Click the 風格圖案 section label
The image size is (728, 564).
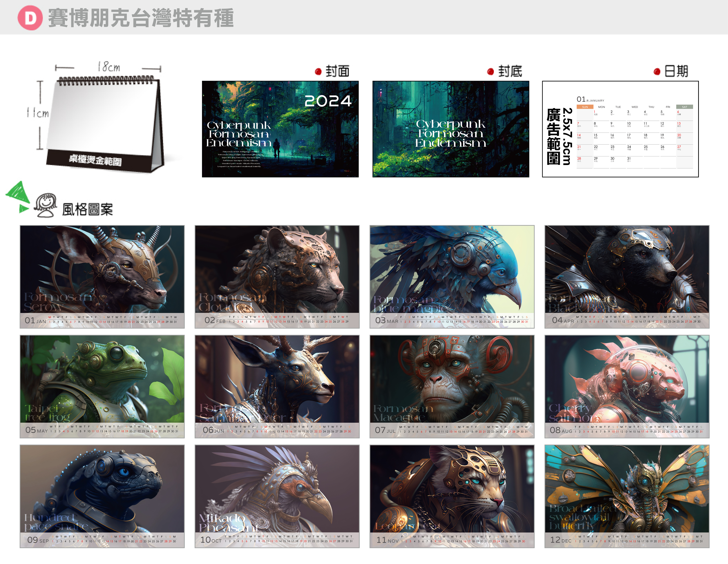[87, 210]
